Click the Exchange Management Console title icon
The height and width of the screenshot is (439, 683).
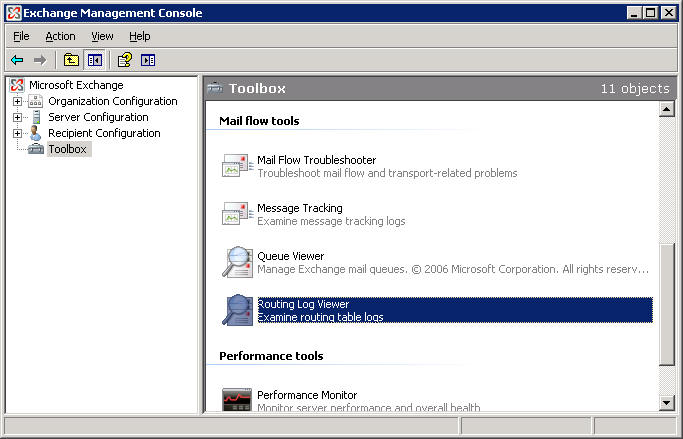pyautogui.click(x=14, y=13)
